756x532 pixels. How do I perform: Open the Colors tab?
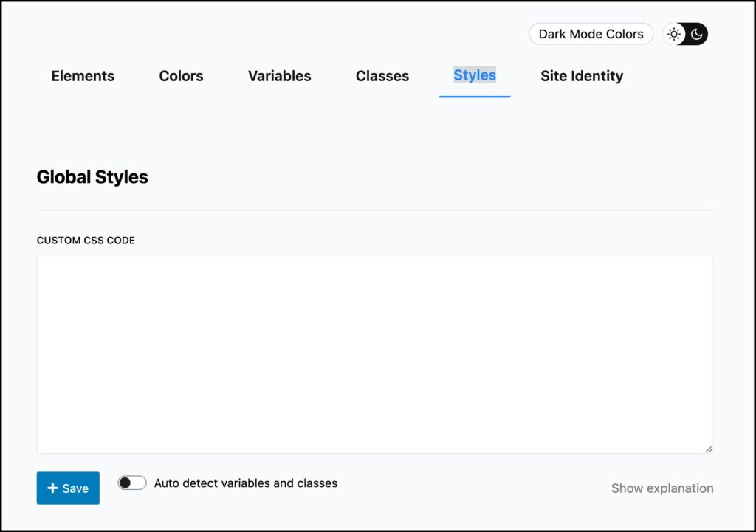click(x=181, y=75)
